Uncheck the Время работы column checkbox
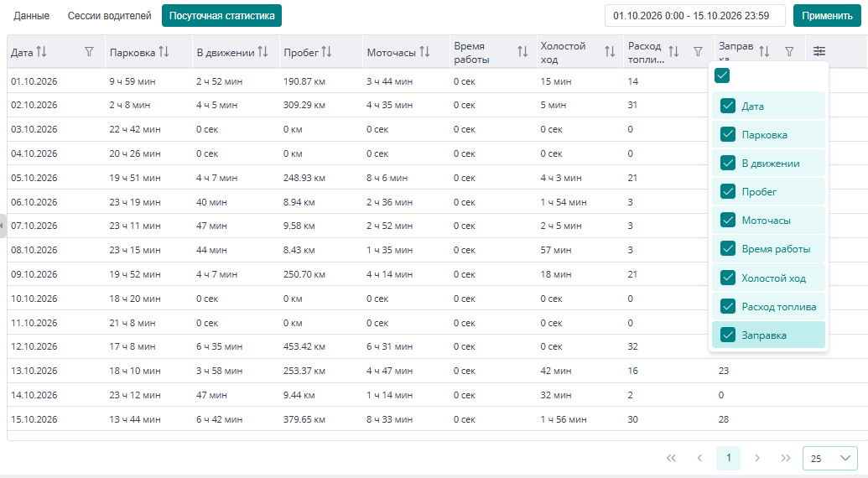 point(728,249)
